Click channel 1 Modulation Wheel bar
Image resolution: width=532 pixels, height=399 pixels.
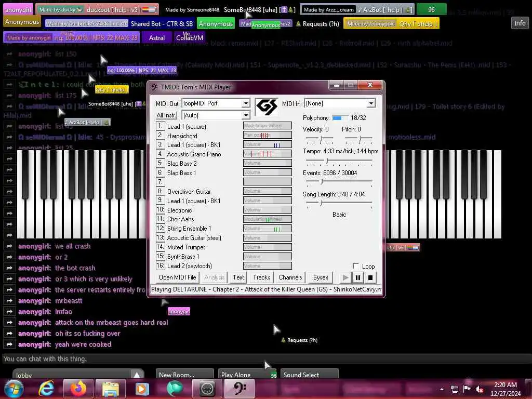(268, 126)
